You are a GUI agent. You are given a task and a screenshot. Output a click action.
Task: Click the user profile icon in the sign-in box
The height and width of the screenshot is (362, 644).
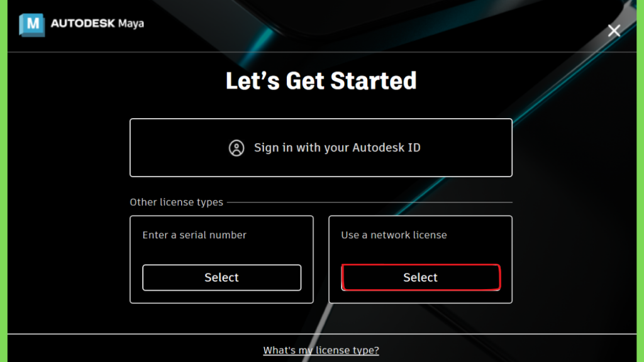[x=236, y=148]
